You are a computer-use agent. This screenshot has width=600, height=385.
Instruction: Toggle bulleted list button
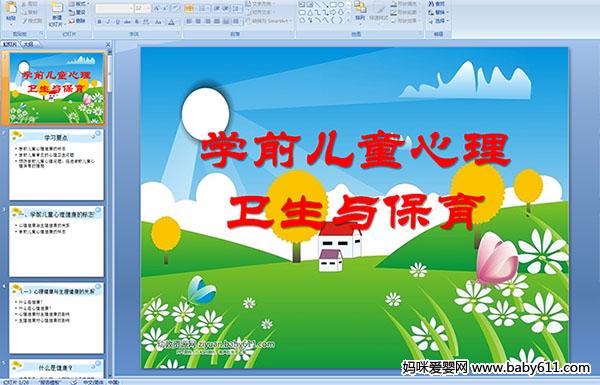click(189, 8)
